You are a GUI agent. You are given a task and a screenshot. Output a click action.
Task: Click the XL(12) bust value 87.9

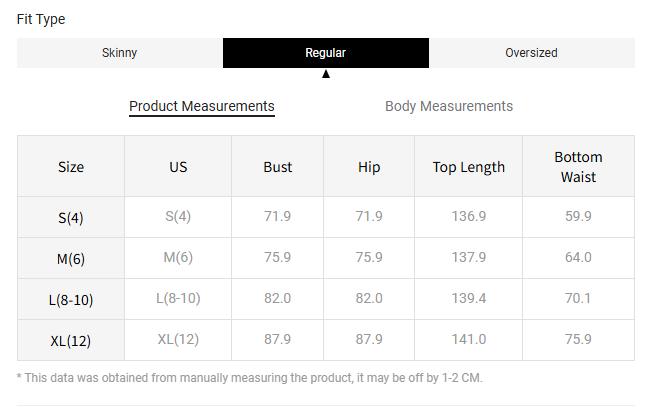click(278, 339)
